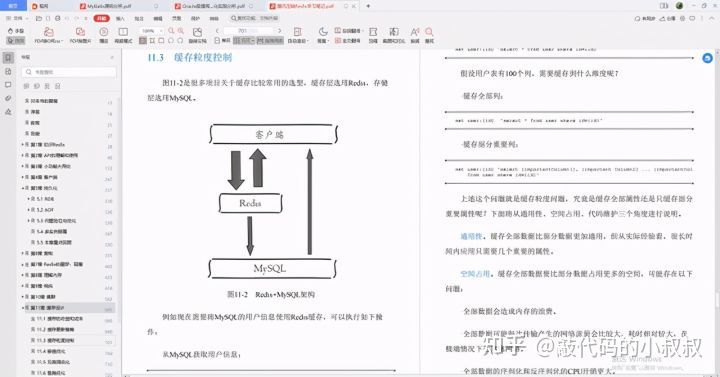Open the PDF to image converter

click(80, 35)
